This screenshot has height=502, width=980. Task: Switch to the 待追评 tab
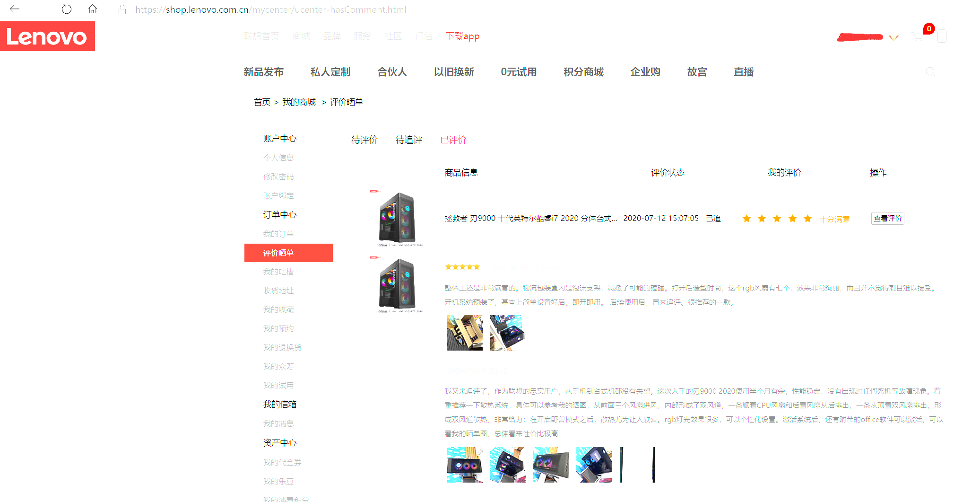click(x=409, y=140)
